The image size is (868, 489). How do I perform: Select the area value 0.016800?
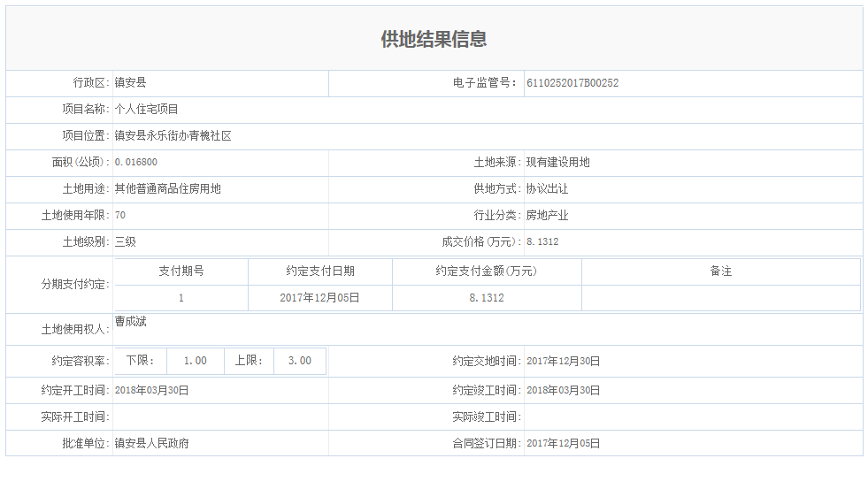[136, 162]
